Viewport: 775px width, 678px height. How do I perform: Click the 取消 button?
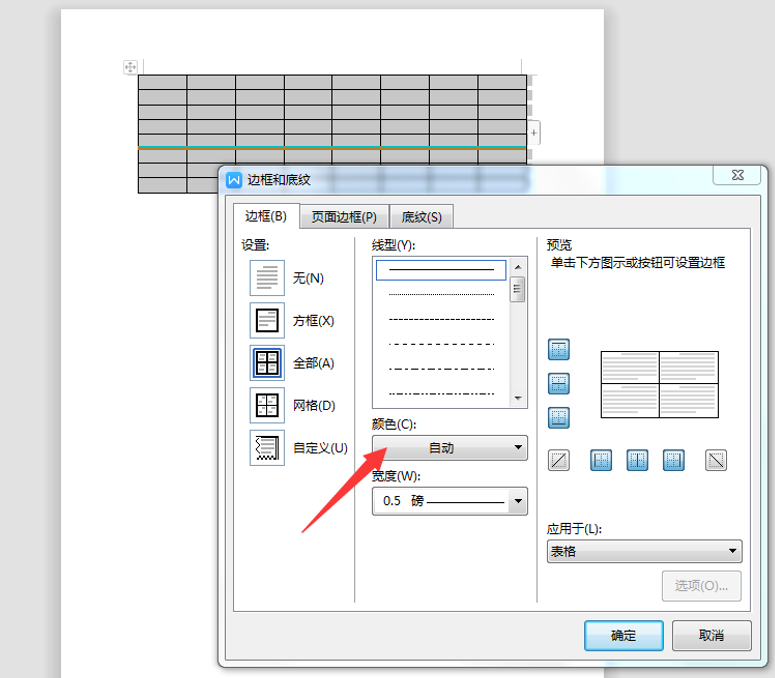click(x=712, y=636)
